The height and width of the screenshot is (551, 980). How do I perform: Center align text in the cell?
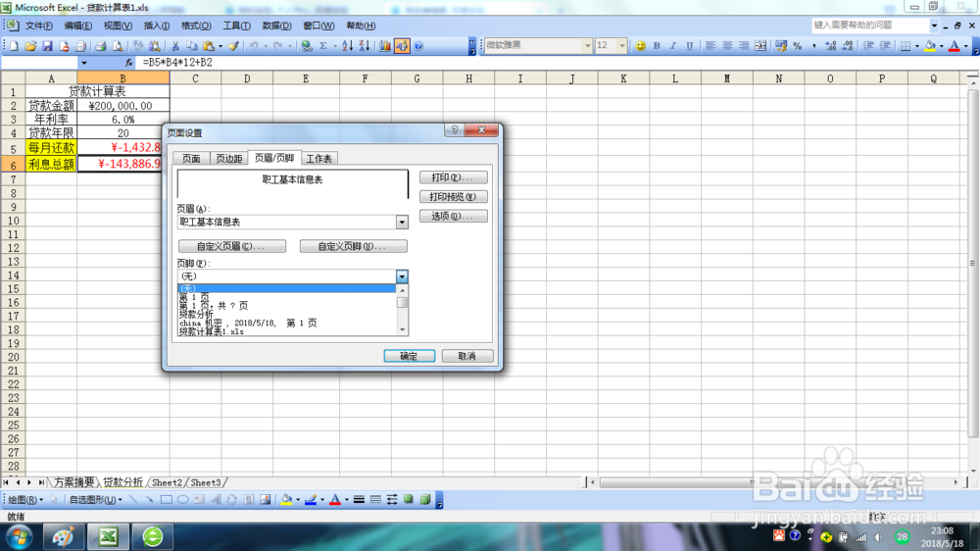point(727,46)
